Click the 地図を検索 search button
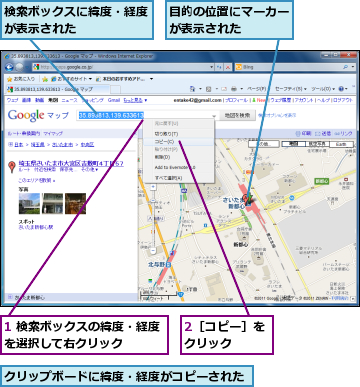The width and height of the screenshot is (360, 387). coord(237,116)
